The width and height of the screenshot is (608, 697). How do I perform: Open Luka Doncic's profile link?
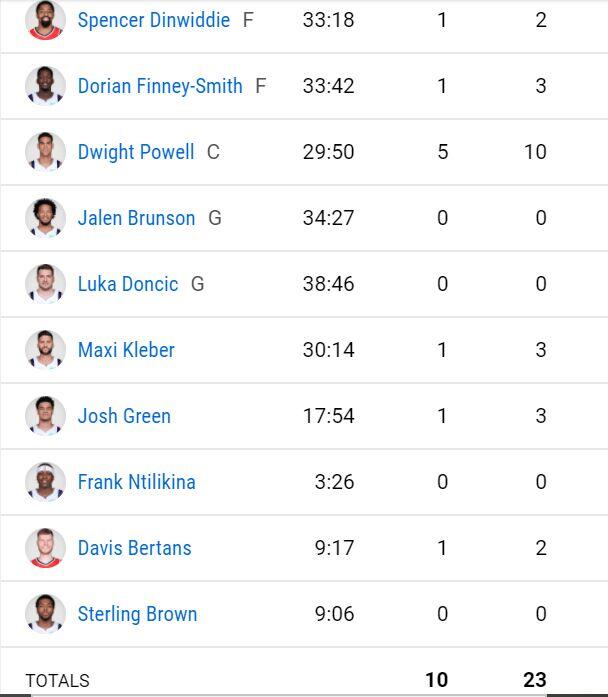point(128,284)
